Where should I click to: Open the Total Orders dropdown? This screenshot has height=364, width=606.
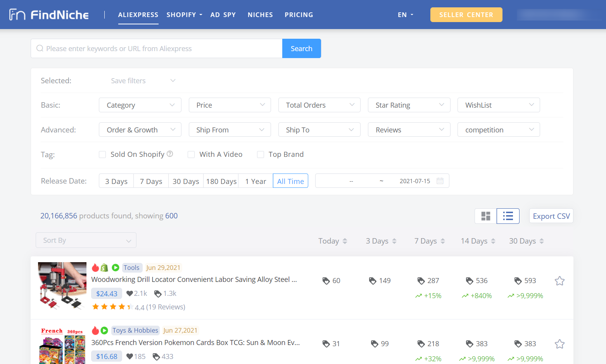click(319, 105)
